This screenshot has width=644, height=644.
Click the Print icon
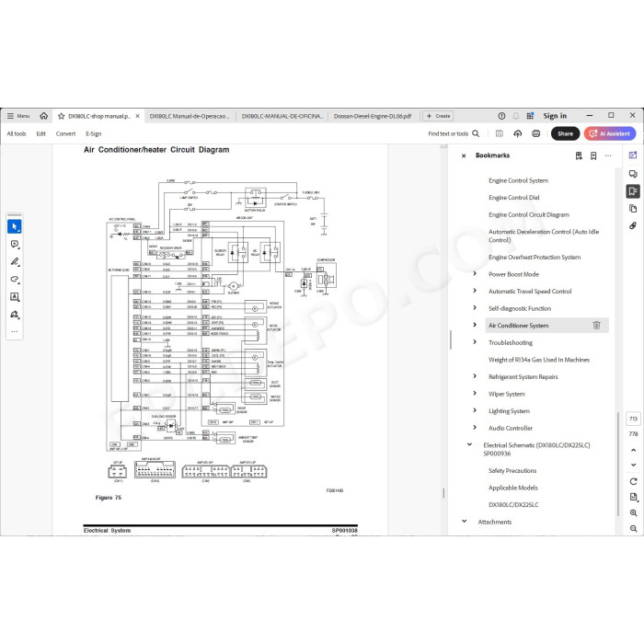[x=536, y=133]
